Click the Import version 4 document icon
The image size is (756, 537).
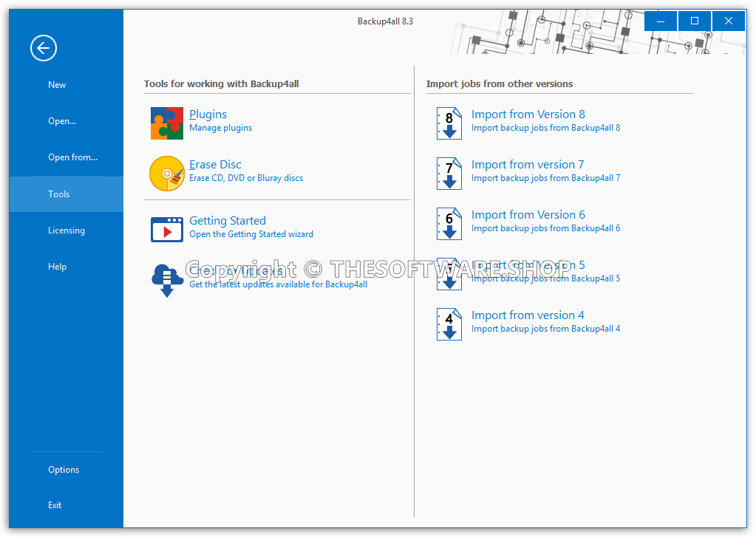(x=449, y=324)
